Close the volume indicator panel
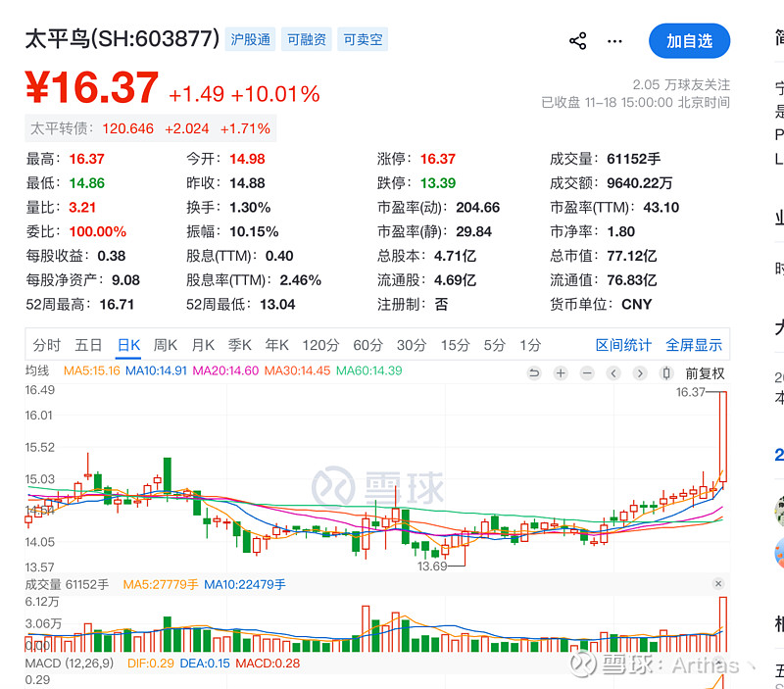The height and width of the screenshot is (689, 784). point(718,583)
